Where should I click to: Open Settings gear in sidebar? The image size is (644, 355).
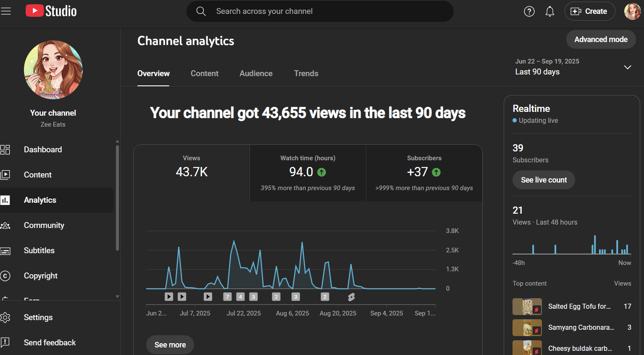(x=38, y=318)
